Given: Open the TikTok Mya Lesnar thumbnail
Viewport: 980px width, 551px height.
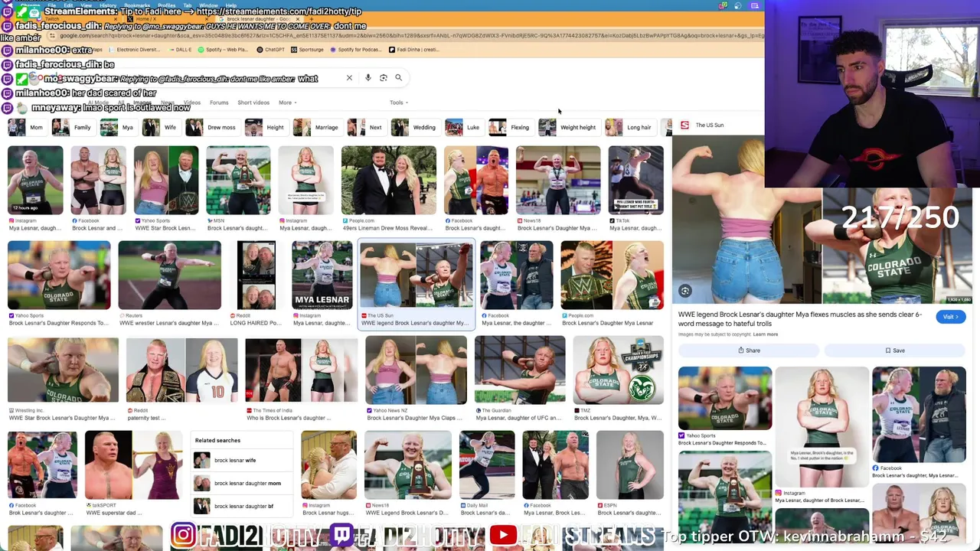Looking at the screenshot, I should [636, 181].
